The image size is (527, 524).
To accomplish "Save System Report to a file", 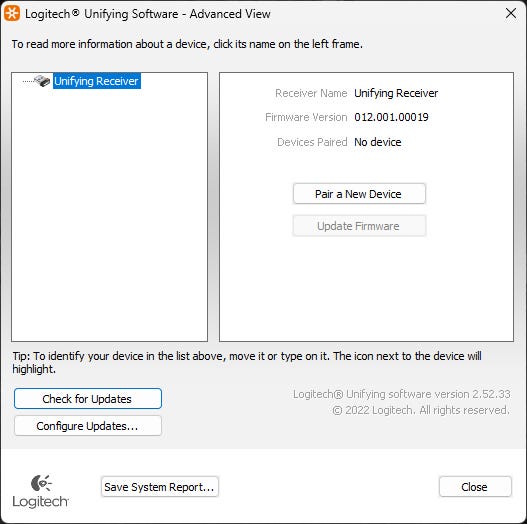I will click(x=160, y=487).
